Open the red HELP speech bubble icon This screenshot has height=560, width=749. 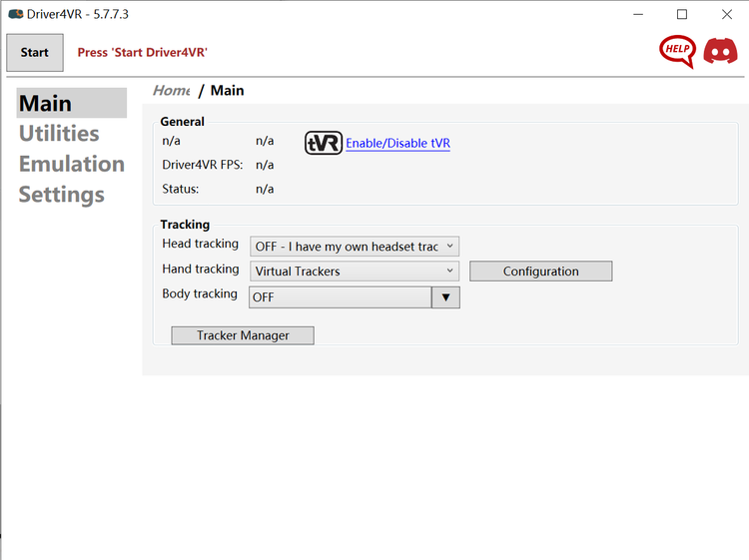(677, 51)
